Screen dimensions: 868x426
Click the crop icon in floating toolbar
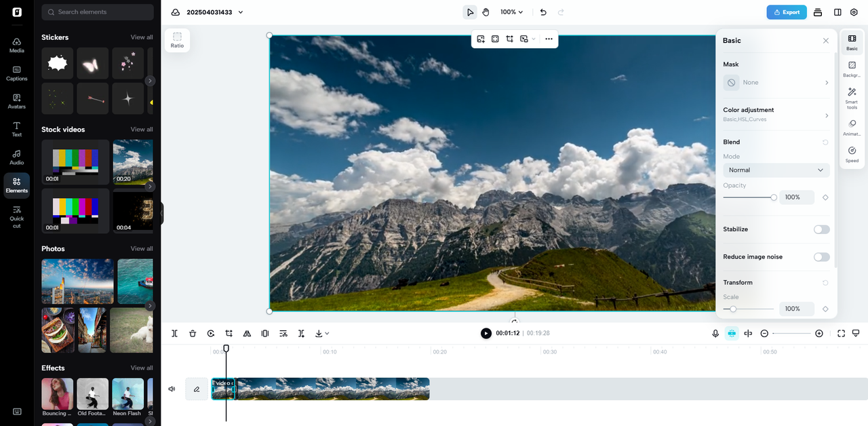coord(509,39)
